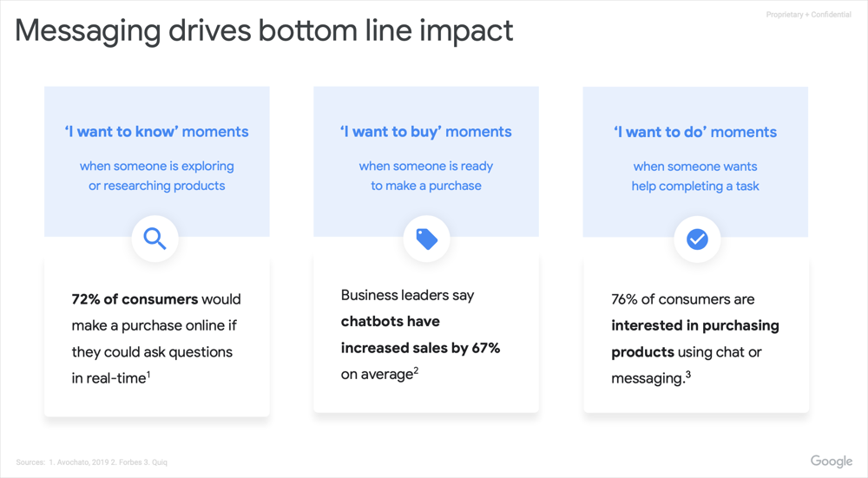Click the bold 'interested in purchasing' text
Screen dimensions: 868x478
click(695, 326)
